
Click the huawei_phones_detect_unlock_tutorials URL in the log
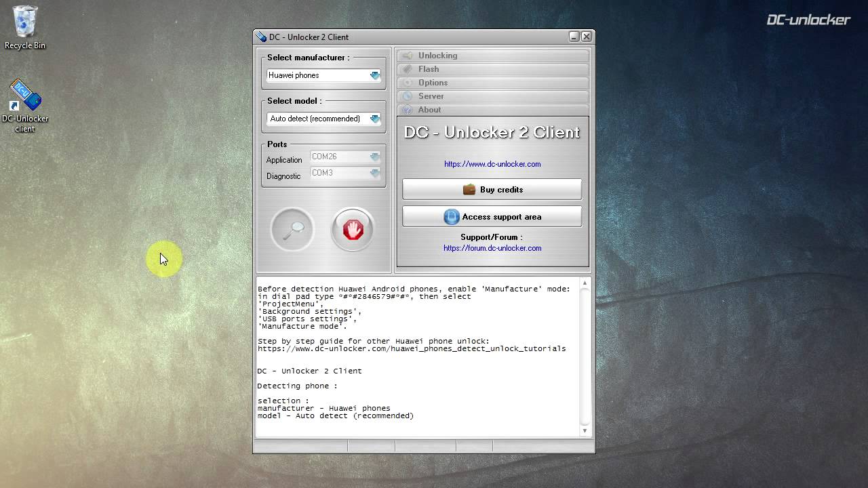pyautogui.click(x=412, y=348)
